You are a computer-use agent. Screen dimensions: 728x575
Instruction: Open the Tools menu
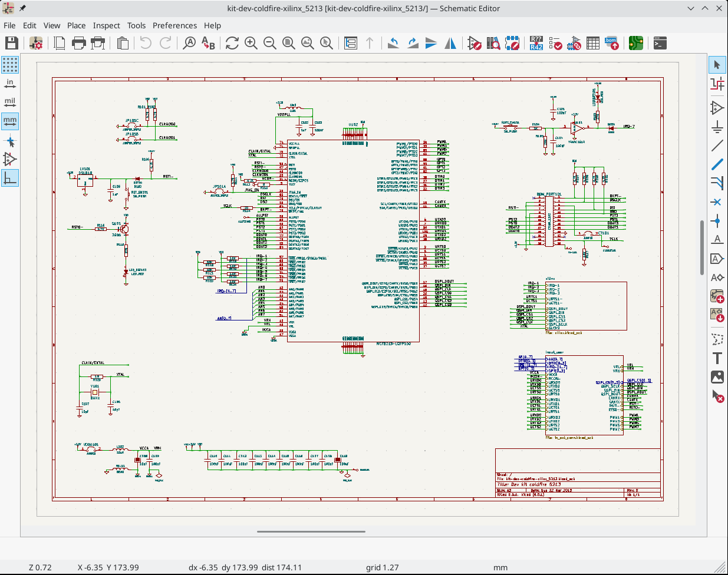click(136, 25)
